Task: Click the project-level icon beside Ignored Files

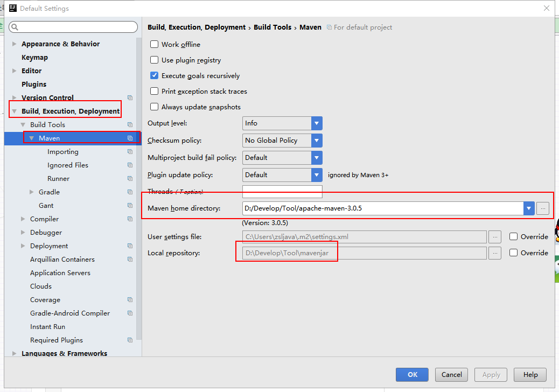Action: coord(130,165)
